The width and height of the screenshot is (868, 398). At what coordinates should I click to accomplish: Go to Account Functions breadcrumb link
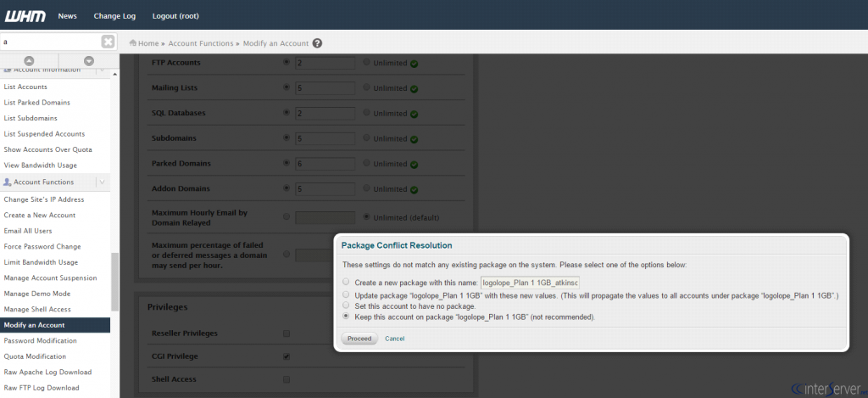click(201, 43)
